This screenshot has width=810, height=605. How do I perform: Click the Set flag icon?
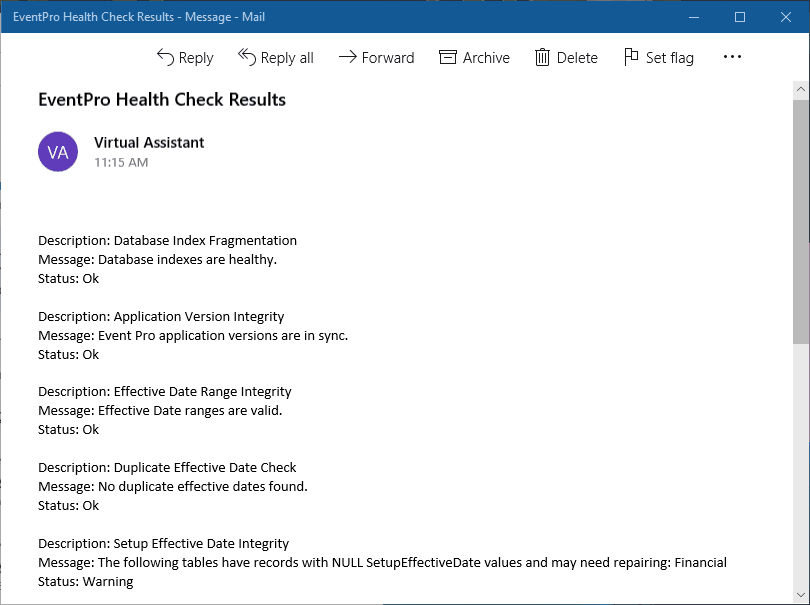click(631, 57)
